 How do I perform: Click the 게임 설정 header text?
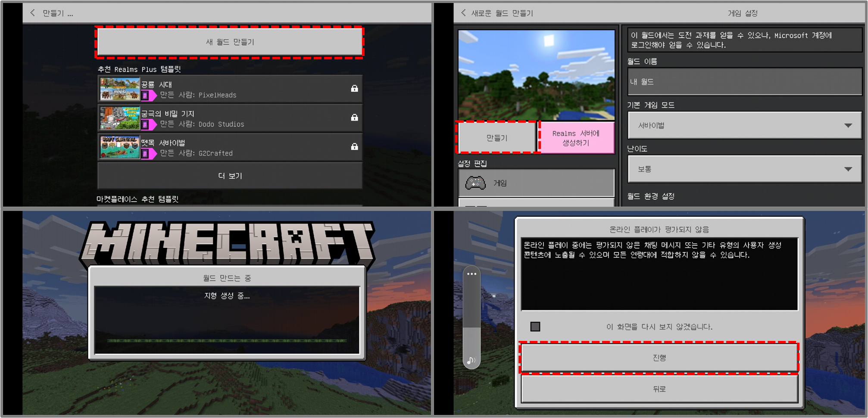coord(743,13)
